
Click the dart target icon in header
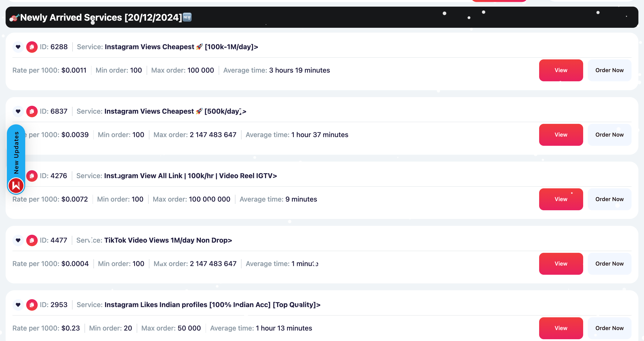[x=15, y=18]
